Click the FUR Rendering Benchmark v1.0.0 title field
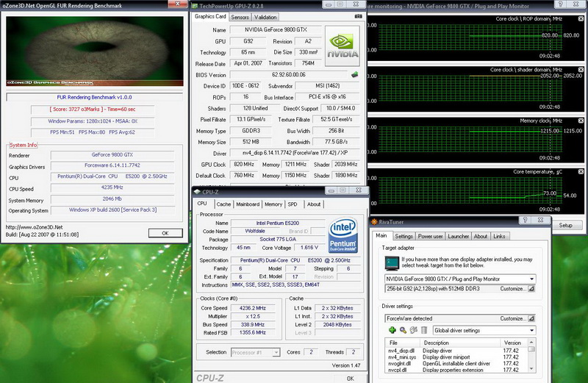 [x=95, y=98]
